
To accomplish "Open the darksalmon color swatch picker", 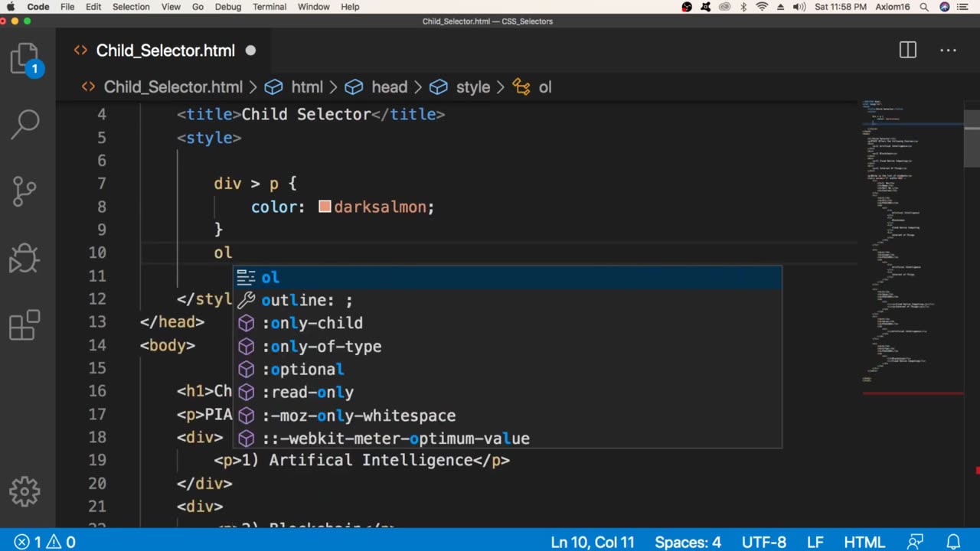I will click(325, 207).
